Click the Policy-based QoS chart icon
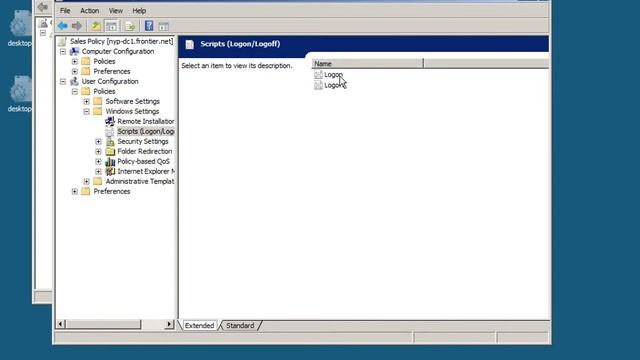 110,162
